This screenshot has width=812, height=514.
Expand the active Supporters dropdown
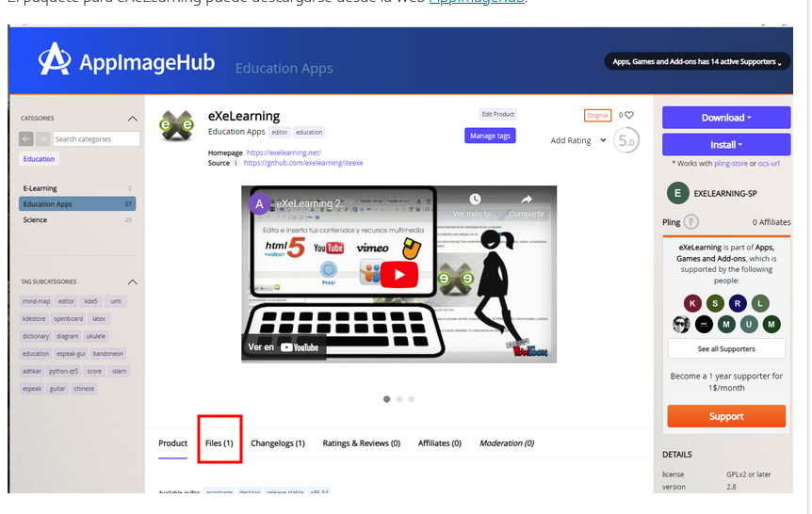click(697, 61)
